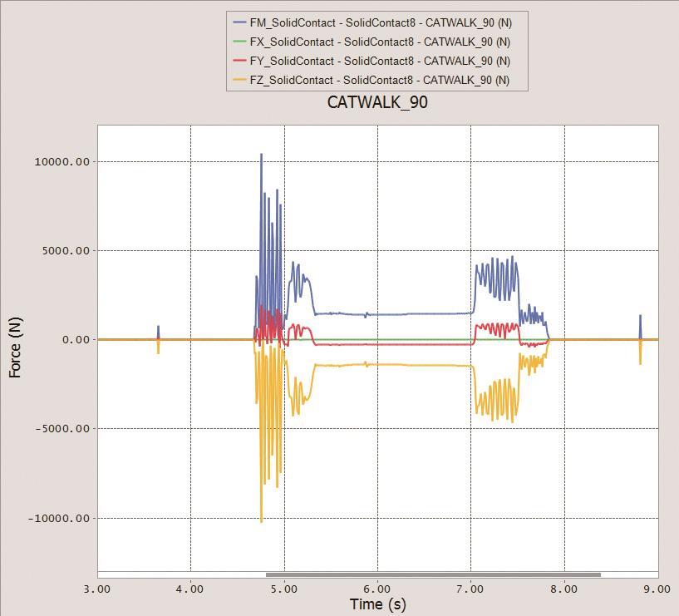Click the gray horizontal scrollbar thumb
Viewport: 679px width, 616px height.
pos(433,574)
